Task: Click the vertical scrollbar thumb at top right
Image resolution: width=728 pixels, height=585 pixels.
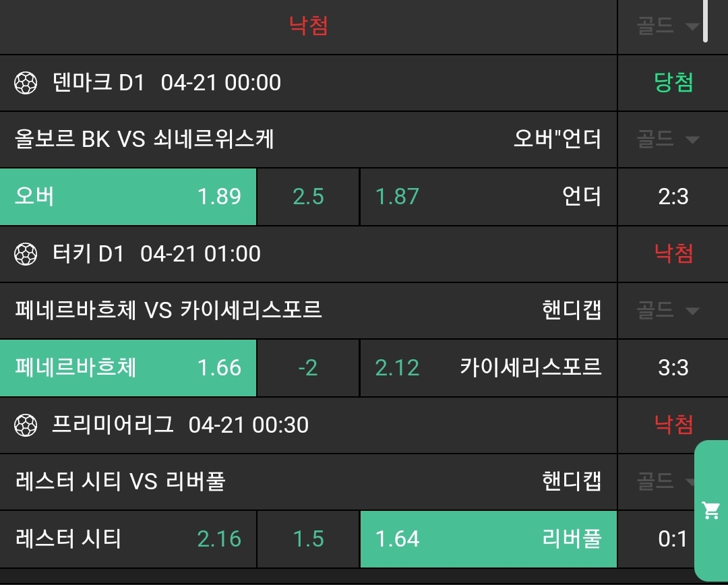Action: [705, 20]
